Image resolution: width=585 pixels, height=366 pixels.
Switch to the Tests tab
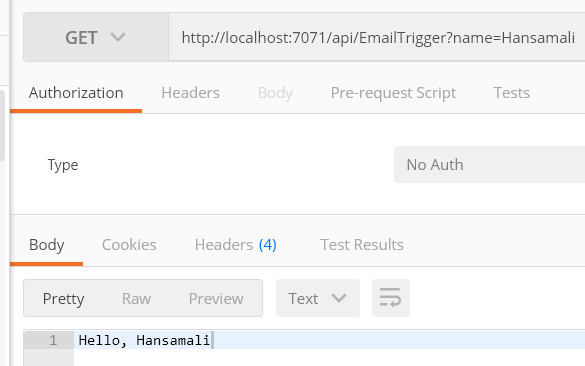[512, 93]
